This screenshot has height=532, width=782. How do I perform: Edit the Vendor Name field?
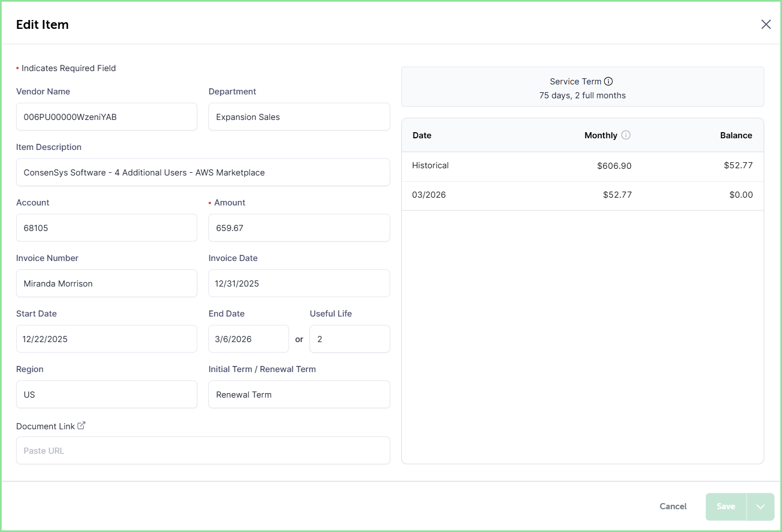107,117
